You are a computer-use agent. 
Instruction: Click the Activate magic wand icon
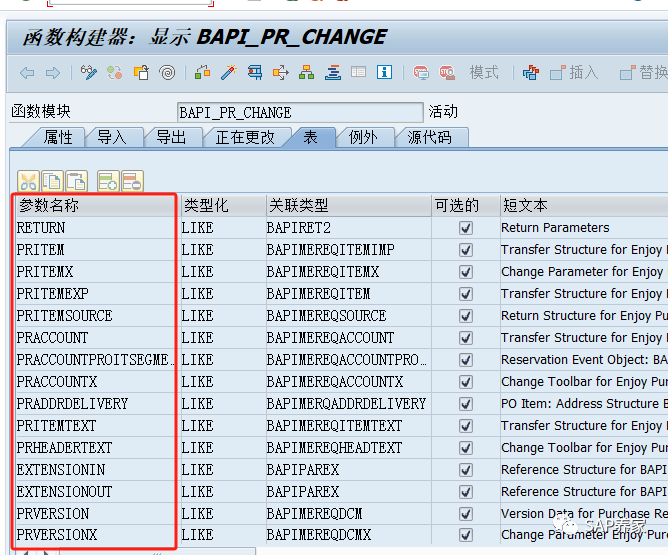(x=229, y=73)
